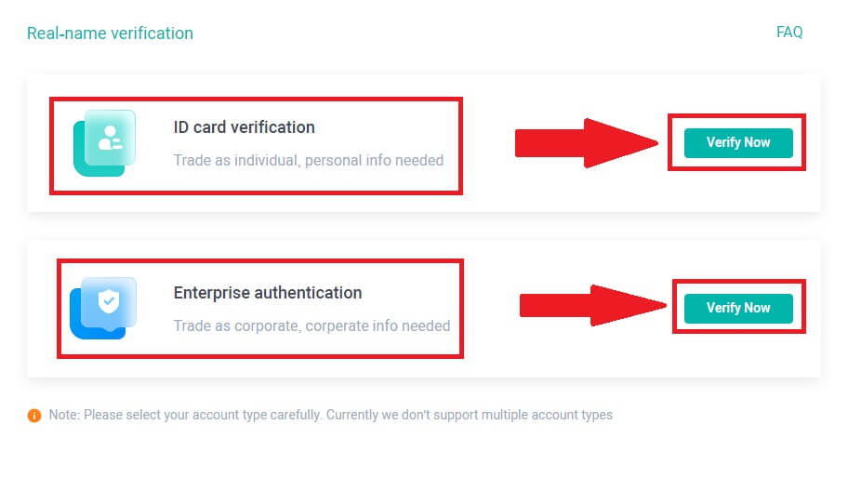848x504 pixels.
Task: Click the 'Note:' label at the bottom
Action: [x=64, y=415]
